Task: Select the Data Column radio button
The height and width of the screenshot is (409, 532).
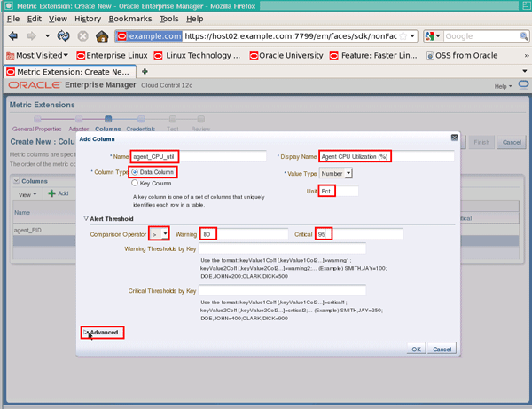Action: coord(135,172)
